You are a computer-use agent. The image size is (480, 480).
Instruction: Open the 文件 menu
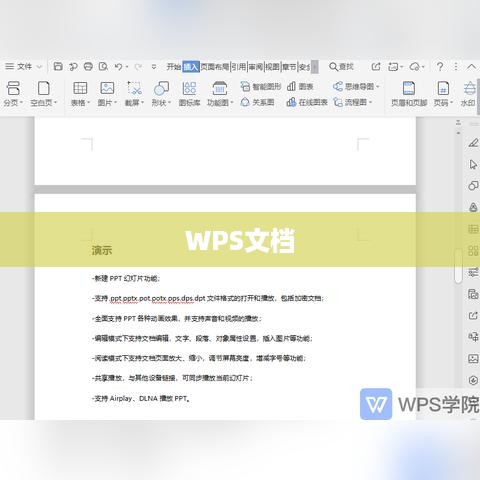click(x=19, y=67)
